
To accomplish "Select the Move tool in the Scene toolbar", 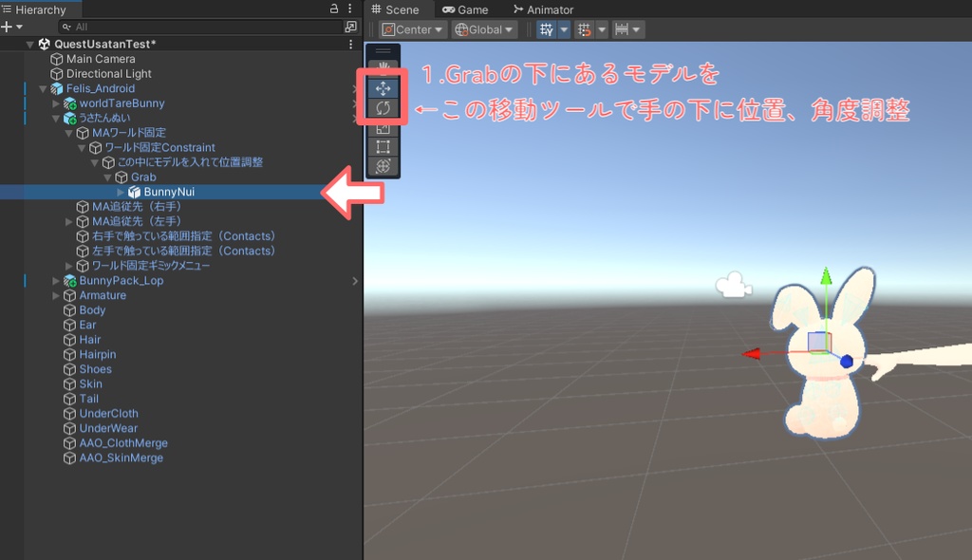I will pos(383,86).
